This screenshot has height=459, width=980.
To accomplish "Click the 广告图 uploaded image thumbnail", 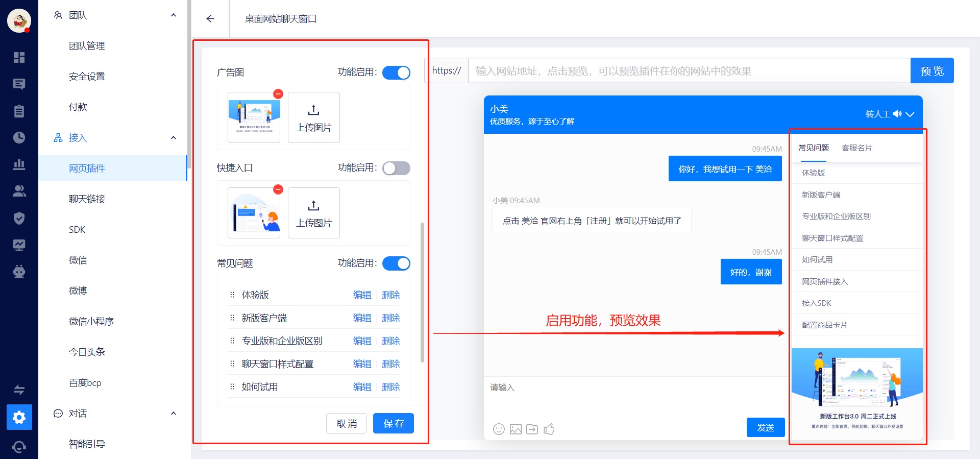I will pos(254,117).
